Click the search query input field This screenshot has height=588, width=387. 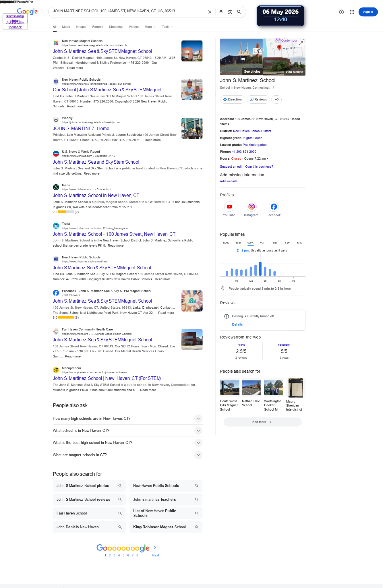[128, 11]
